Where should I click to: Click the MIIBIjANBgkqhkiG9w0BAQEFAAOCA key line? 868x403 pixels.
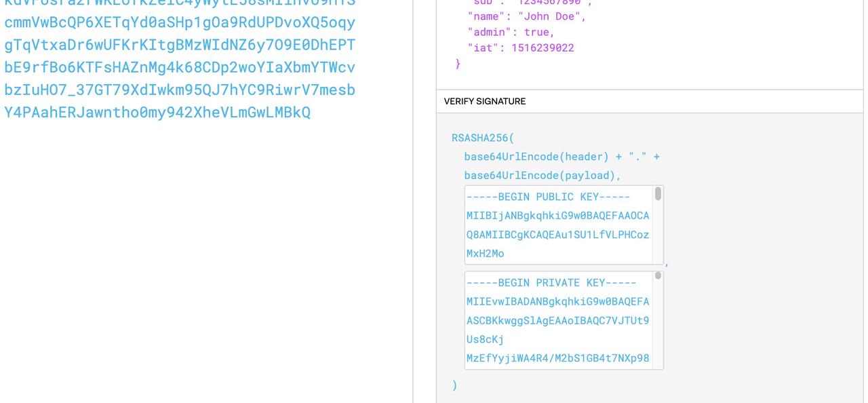click(557, 214)
